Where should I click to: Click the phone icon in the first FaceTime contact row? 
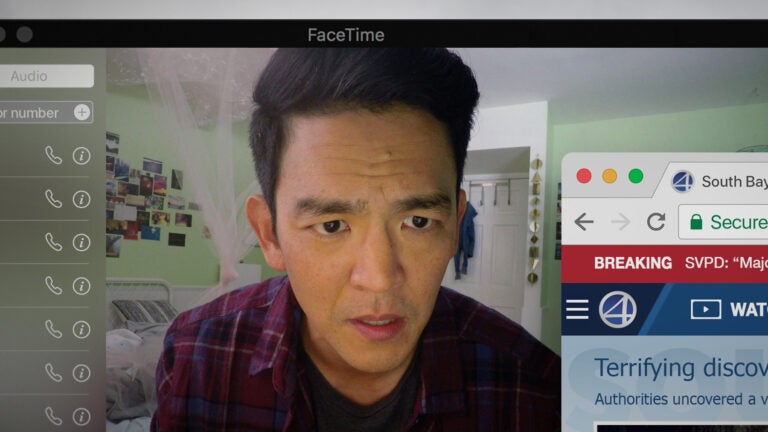[x=53, y=156]
